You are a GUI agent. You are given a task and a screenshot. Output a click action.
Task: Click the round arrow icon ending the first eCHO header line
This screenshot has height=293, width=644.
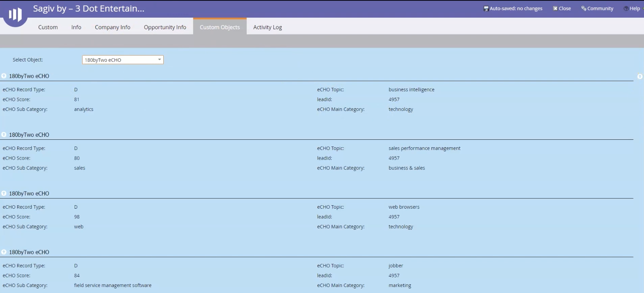pyautogui.click(x=640, y=76)
